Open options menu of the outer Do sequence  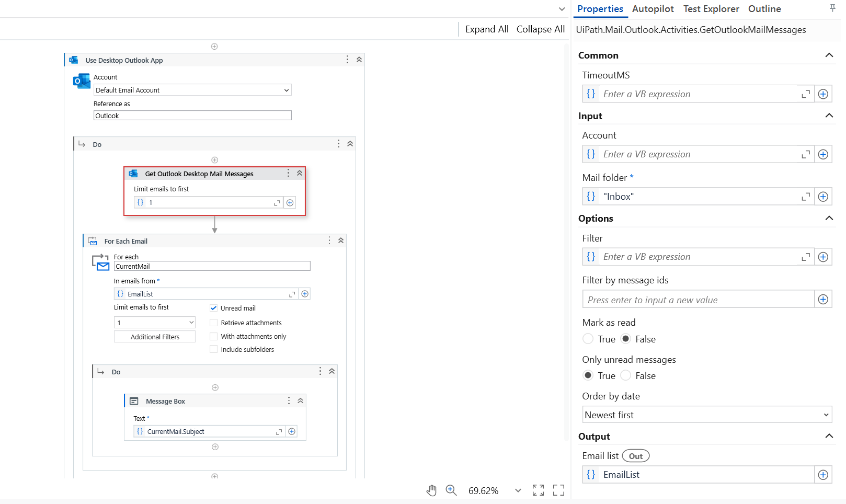338,144
